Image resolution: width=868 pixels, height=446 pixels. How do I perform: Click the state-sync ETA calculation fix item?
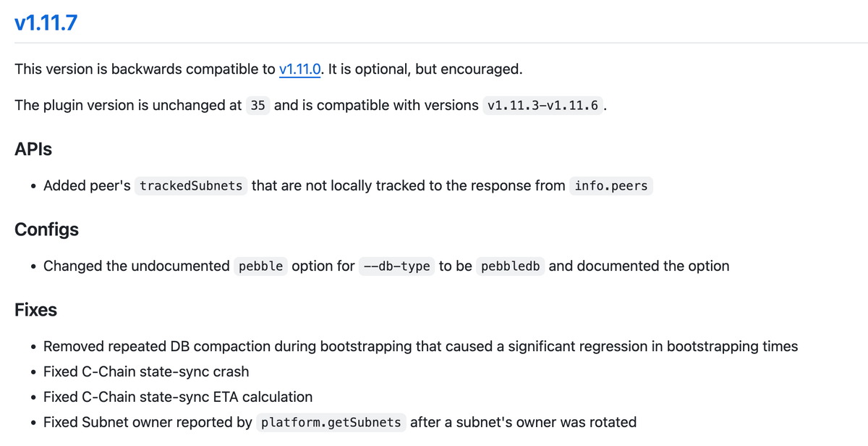point(178,397)
